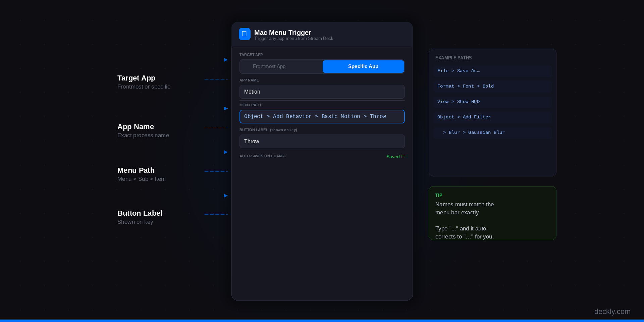The width and height of the screenshot is (644, 322).
Task: Click the auto-corrects tip text
Action: click(465, 232)
